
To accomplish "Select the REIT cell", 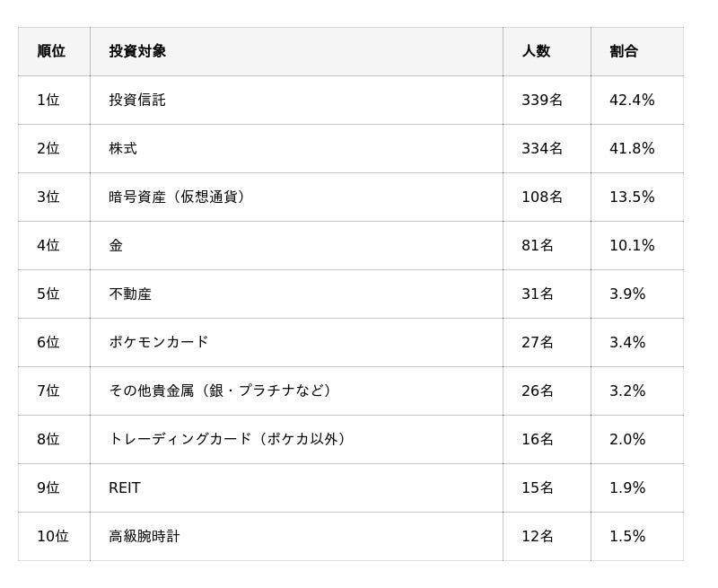I will tap(125, 487).
